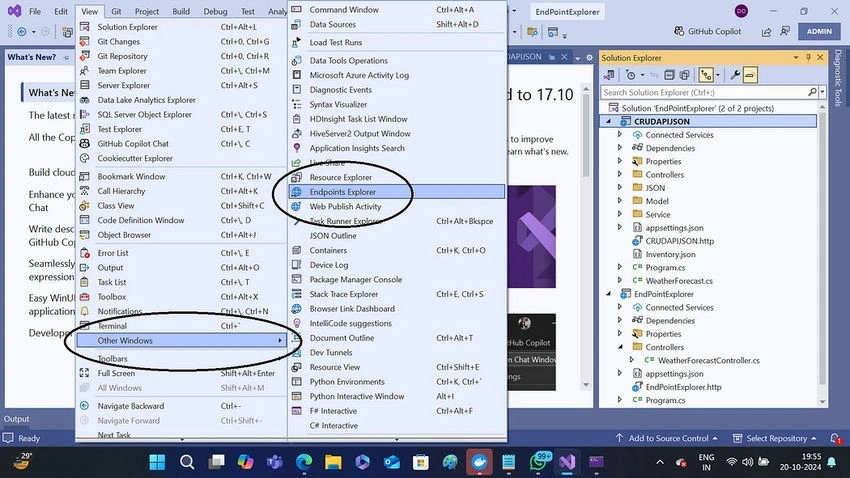Click the Containers menu icon

tap(297, 250)
